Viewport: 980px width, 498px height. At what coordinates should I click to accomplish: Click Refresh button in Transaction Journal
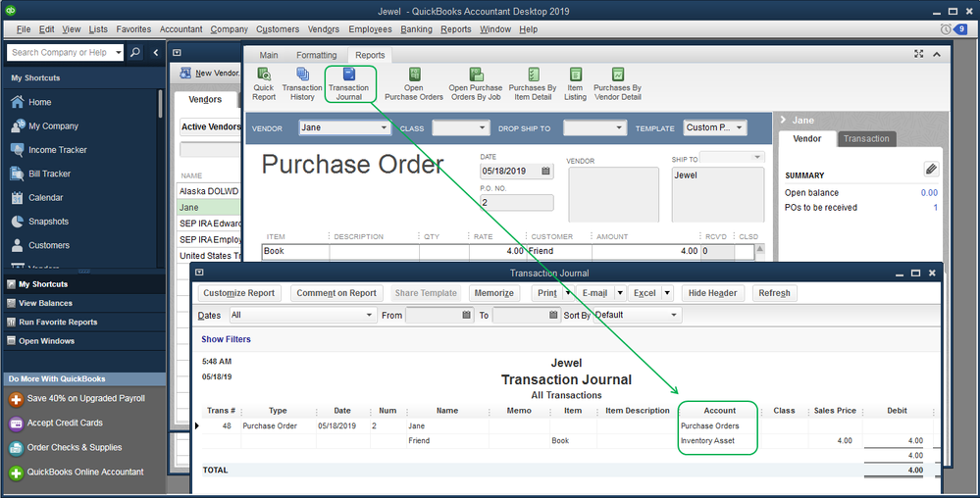pos(774,293)
